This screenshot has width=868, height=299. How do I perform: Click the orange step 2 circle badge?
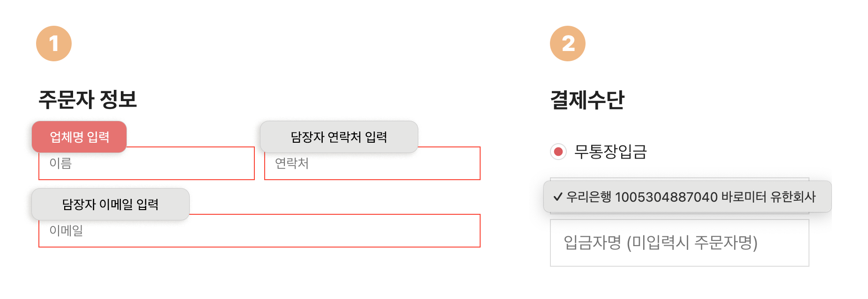click(x=567, y=44)
